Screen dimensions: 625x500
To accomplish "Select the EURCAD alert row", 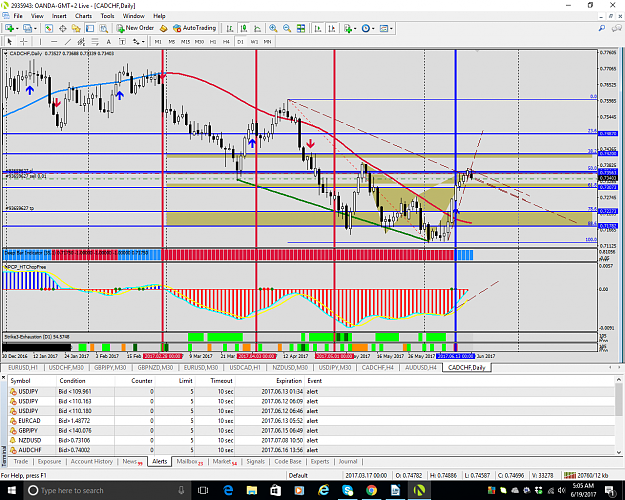I will 311,421.
